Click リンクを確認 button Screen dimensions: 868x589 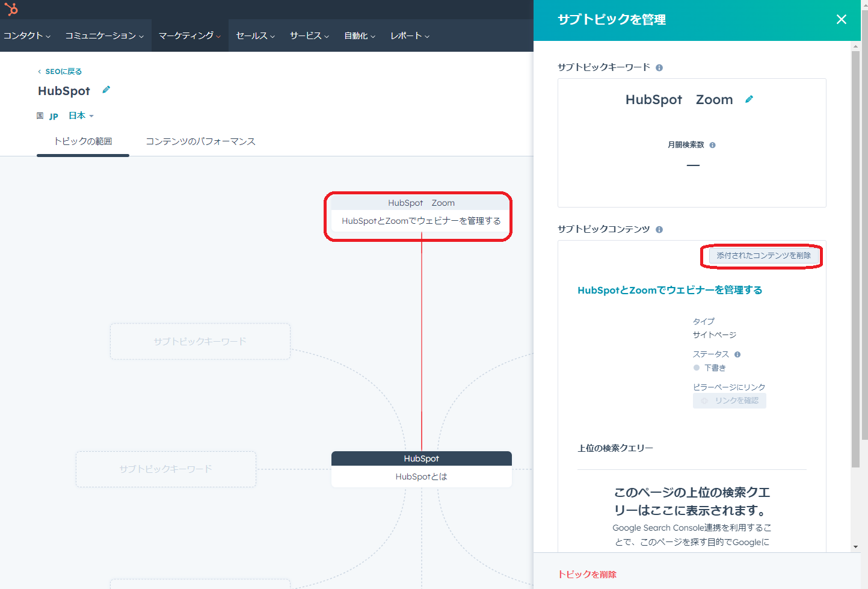(730, 401)
